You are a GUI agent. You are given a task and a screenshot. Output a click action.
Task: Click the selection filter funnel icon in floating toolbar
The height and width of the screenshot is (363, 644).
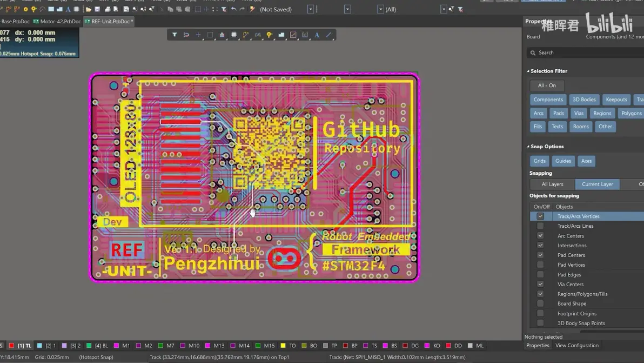click(175, 35)
